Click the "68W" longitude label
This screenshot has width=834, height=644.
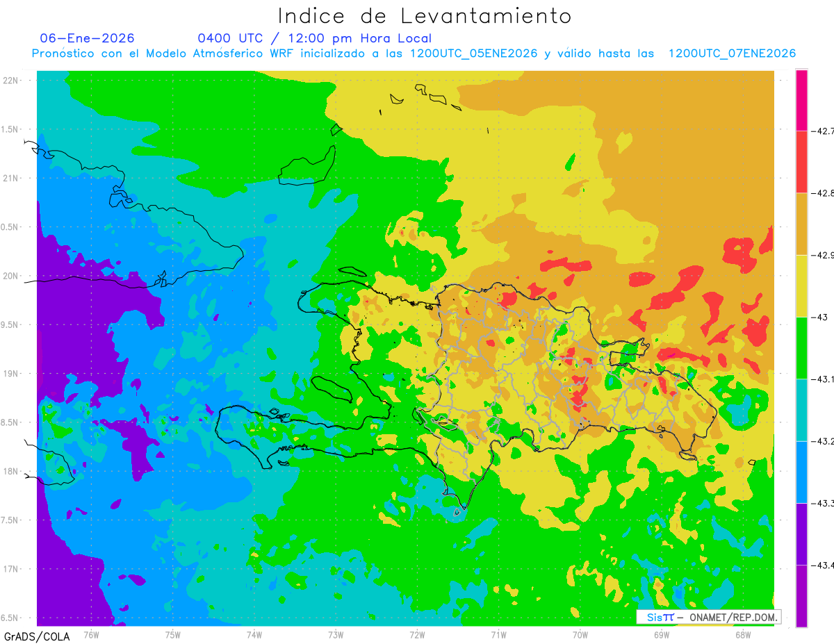[x=743, y=634]
